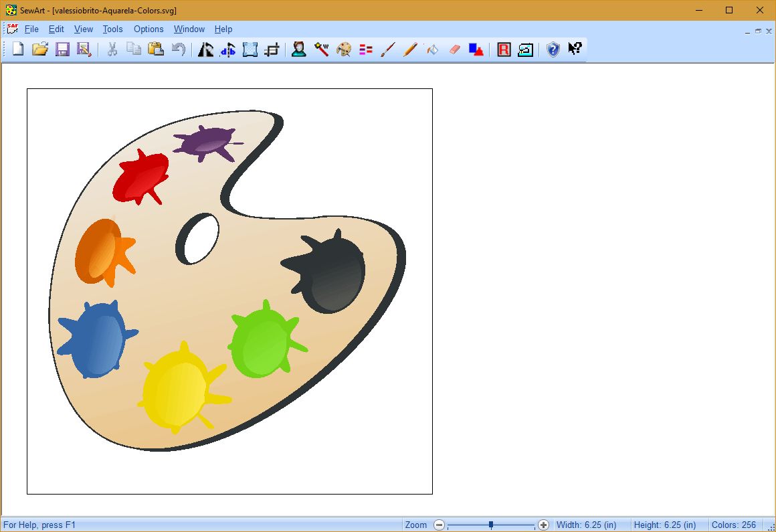This screenshot has width=776, height=532.
Task: Click the red R redwork icon
Action: coord(503,49)
